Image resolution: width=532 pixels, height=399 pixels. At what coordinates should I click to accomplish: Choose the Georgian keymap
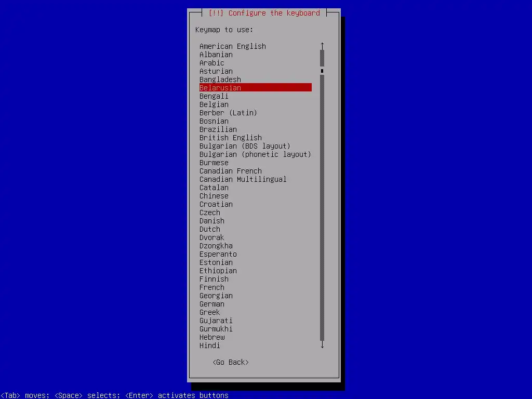[x=256, y=296]
